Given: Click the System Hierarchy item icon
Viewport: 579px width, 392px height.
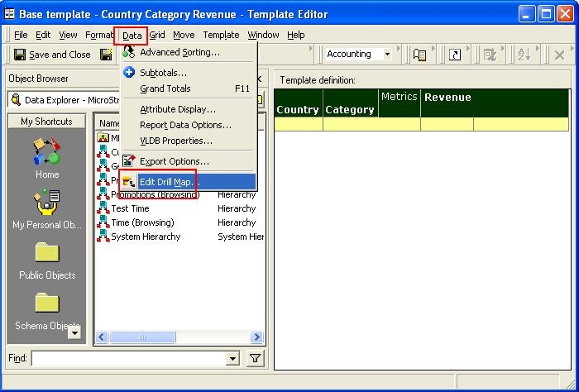Looking at the screenshot, I should pyautogui.click(x=103, y=237).
